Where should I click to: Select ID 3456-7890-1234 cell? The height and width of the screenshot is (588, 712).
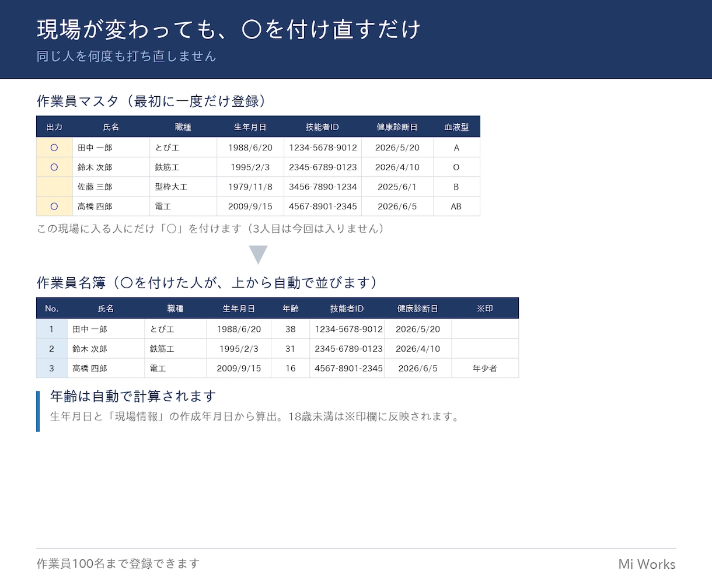pyautogui.click(x=323, y=187)
